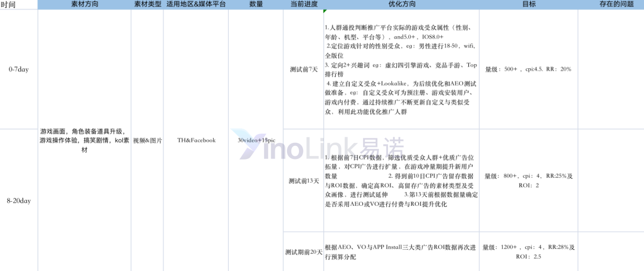Image resolution: width=644 pixels, height=271 pixels.
Task: Select the 视频&图片 cell
Action: coord(147,140)
